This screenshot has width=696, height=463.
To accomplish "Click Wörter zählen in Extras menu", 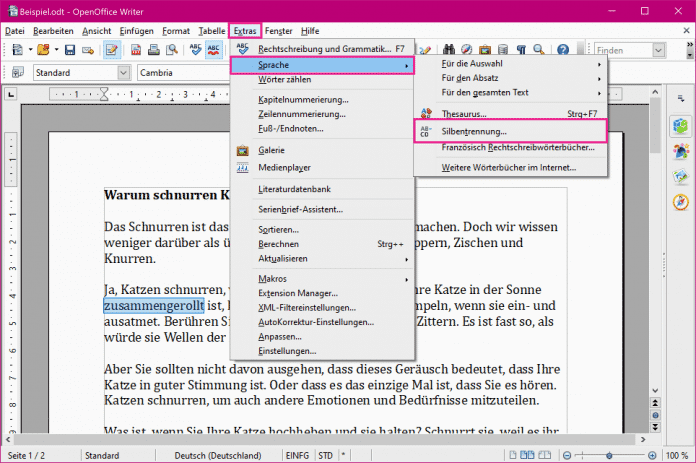I will tap(285, 80).
